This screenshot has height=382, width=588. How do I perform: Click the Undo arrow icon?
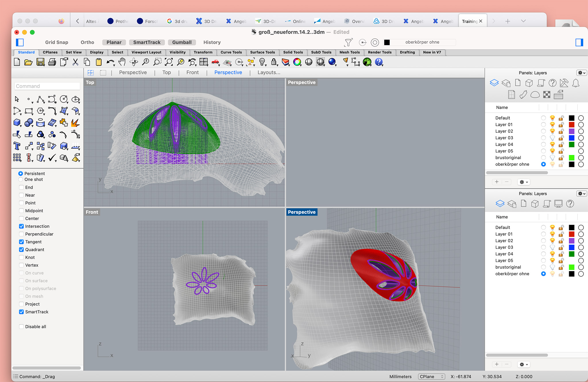pos(110,62)
